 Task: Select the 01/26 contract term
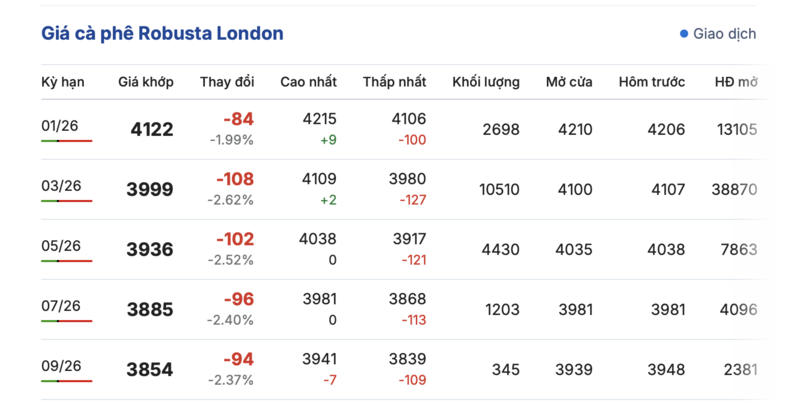[60, 126]
